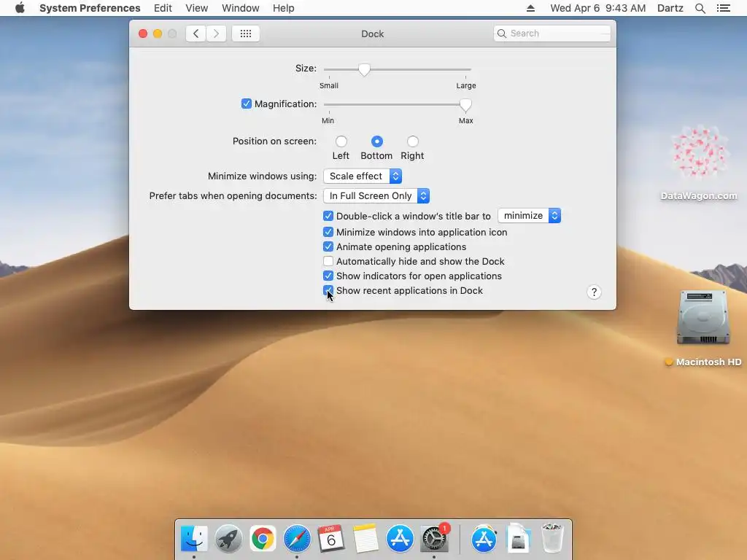Uncheck Minimize windows into application icon

click(328, 232)
